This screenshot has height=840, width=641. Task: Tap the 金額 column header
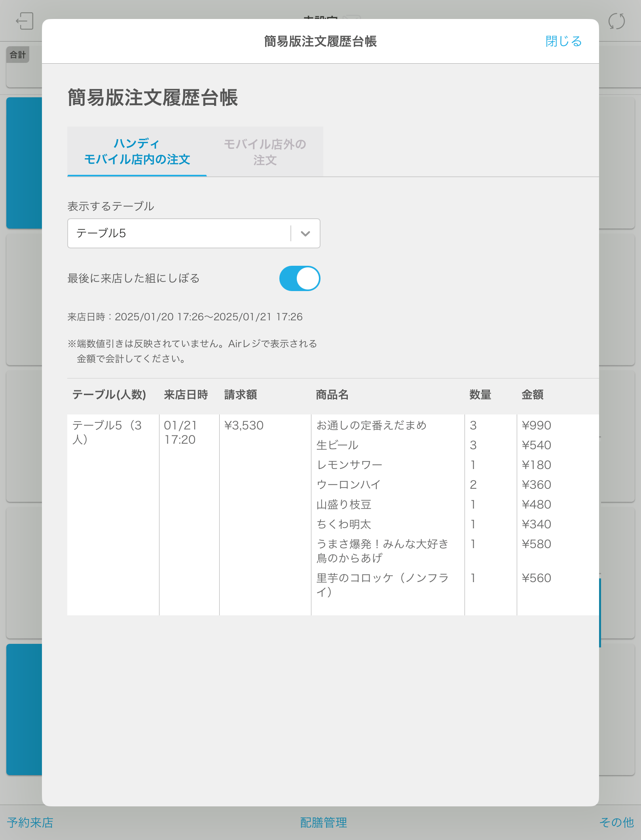[532, 395]
